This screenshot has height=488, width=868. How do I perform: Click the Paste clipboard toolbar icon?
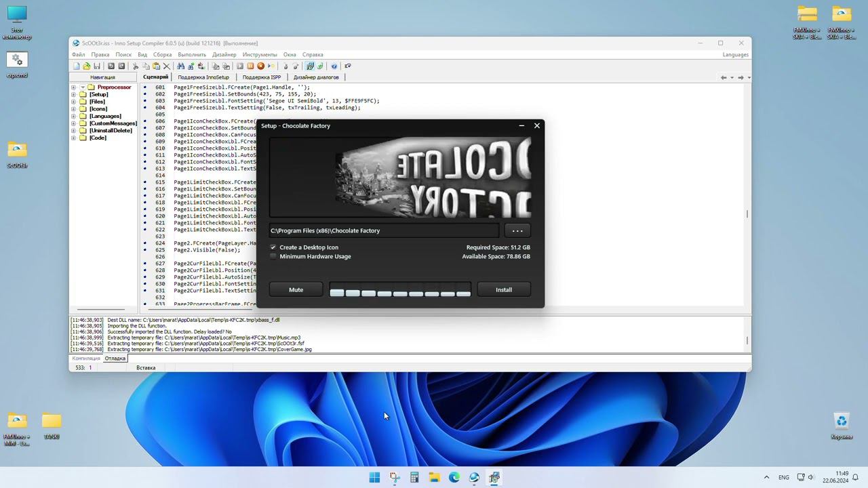(x=156, y=66)
